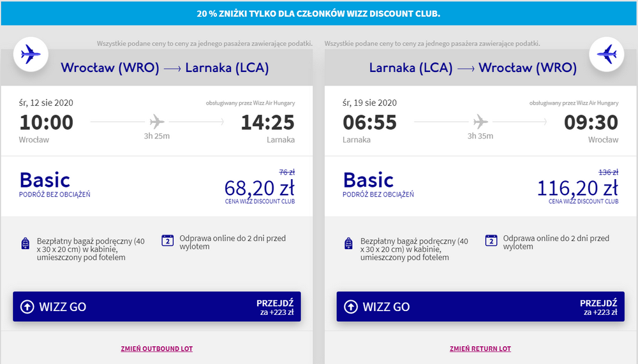Upgrade outbound flight via PRZEJDŹ za +223 zł
This screenshot has width=638, height=364.
click(x=275, y=307)
